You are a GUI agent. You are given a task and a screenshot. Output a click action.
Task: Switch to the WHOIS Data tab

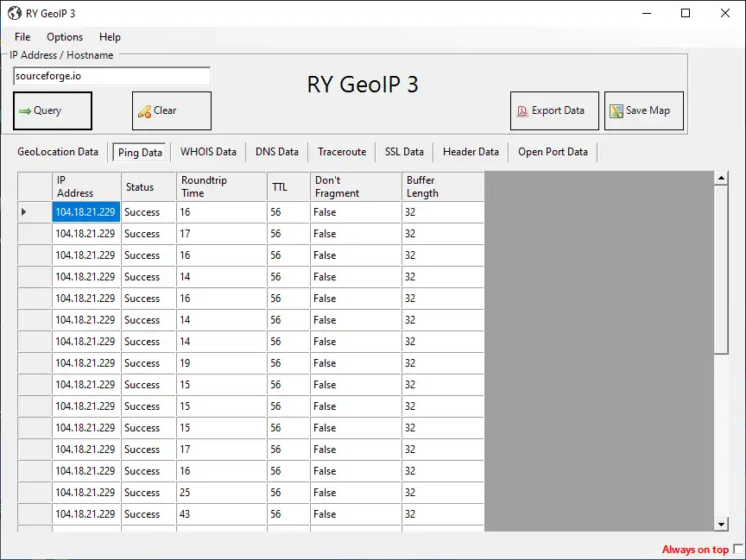(208, 152)
